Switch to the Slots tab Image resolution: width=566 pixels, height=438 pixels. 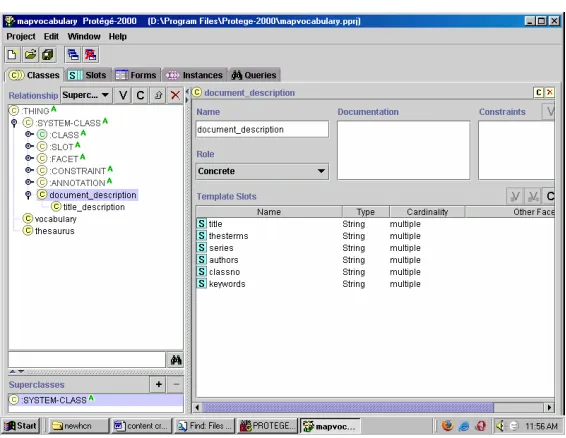point(88,75)
